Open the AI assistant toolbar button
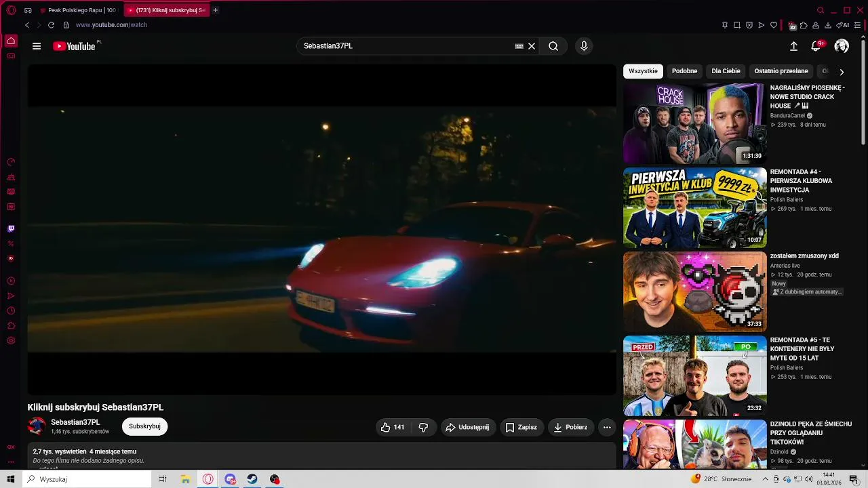Viewport: 868px width, 488px height. pos(843,25)
